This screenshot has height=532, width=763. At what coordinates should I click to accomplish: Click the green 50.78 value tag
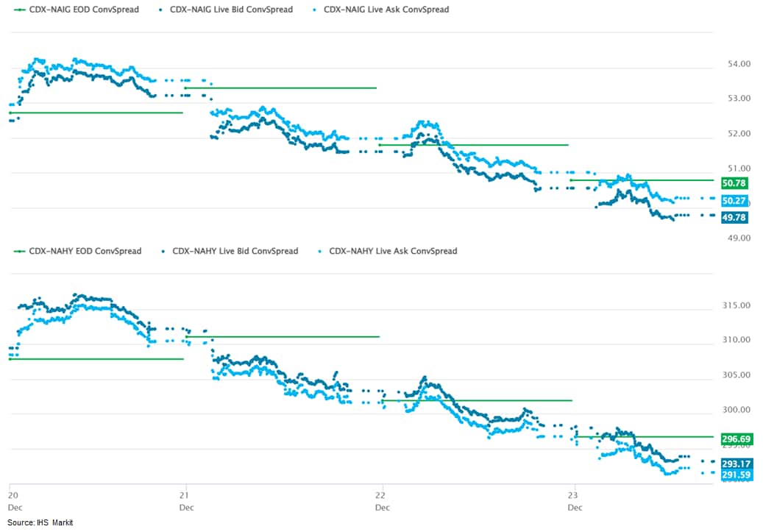pyautogui.click(x=734, y=182)
